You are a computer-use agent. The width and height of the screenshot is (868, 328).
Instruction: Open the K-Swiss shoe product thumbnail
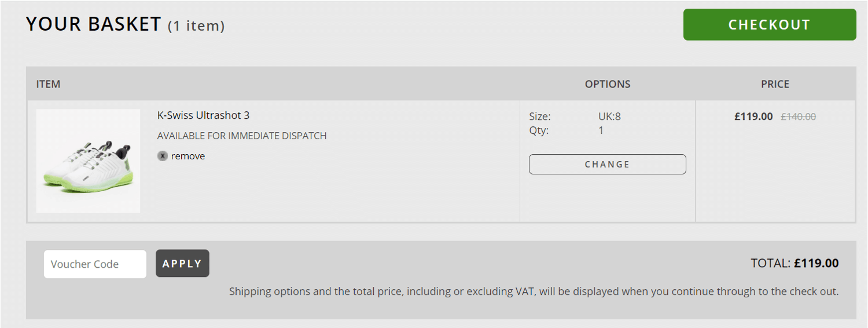point(88,161)
